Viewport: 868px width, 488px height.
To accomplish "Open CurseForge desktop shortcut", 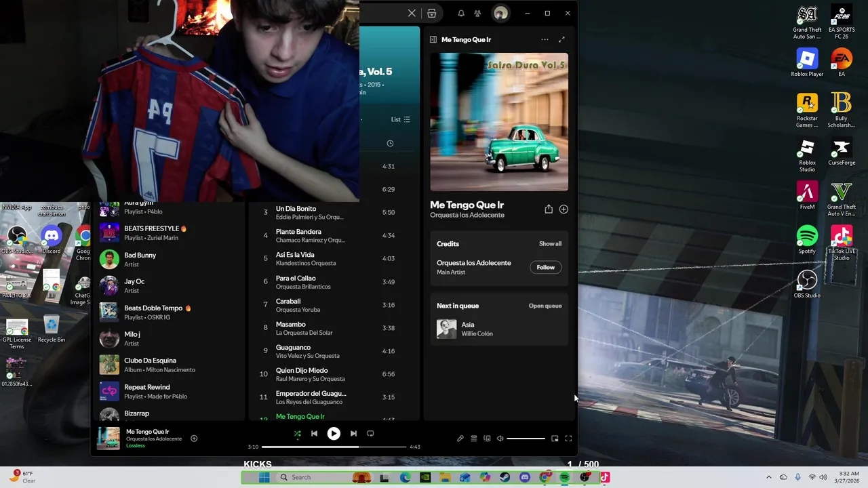I will (842, 152).
